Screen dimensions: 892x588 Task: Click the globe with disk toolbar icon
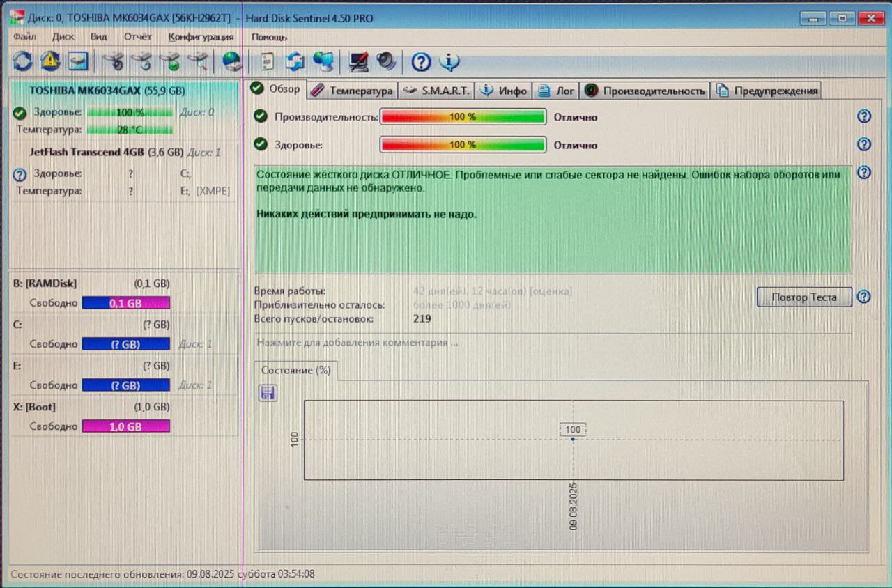point(232,62)
